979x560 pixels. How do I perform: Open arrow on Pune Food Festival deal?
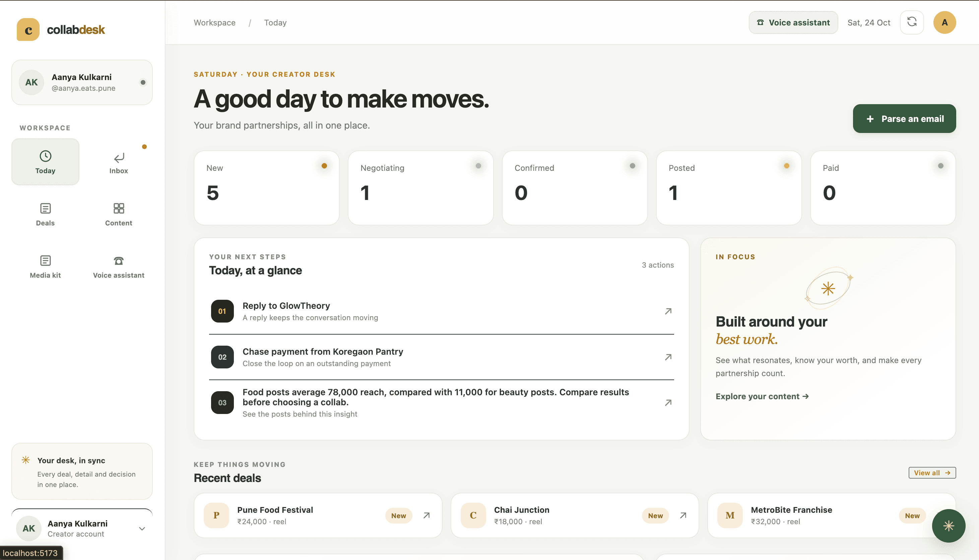pos(426,515)
